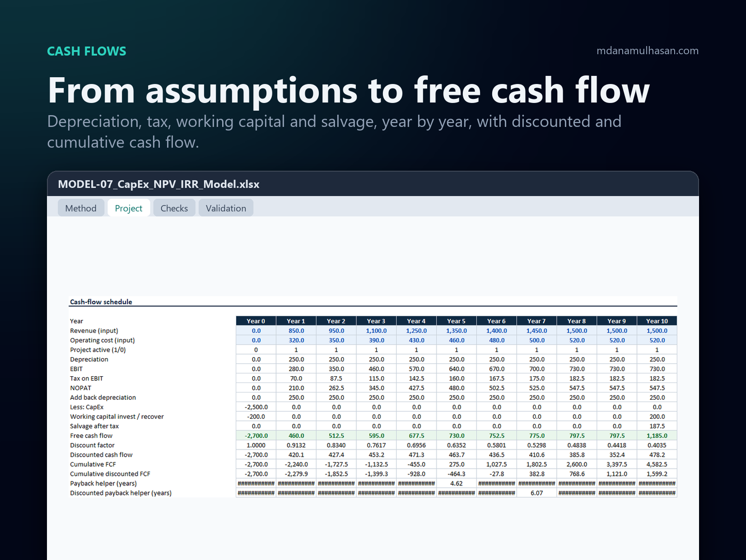Click cumulative FCF cell 4,582.5
This screenshot has height=560, width=746.
click(657, 464)
